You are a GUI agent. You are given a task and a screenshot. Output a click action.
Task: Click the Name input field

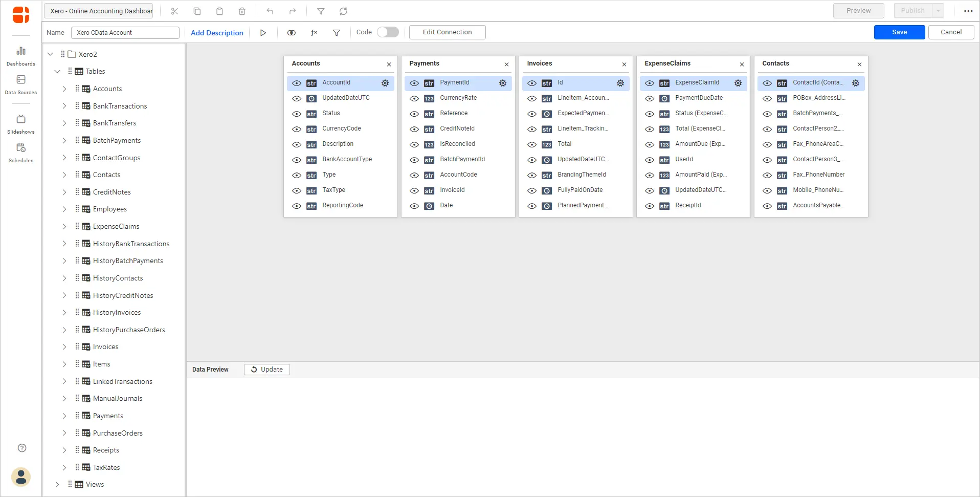tap(125, 33)
